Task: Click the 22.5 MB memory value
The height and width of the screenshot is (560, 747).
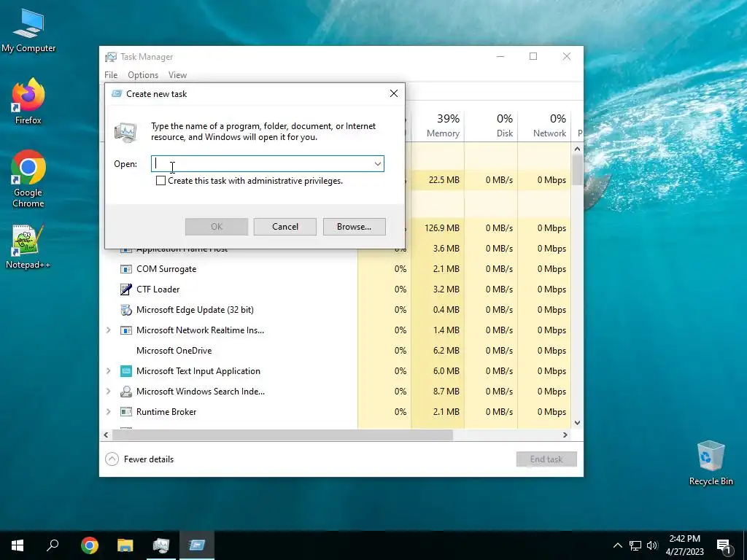Action: pyautogui.click(x=444, y=180)
